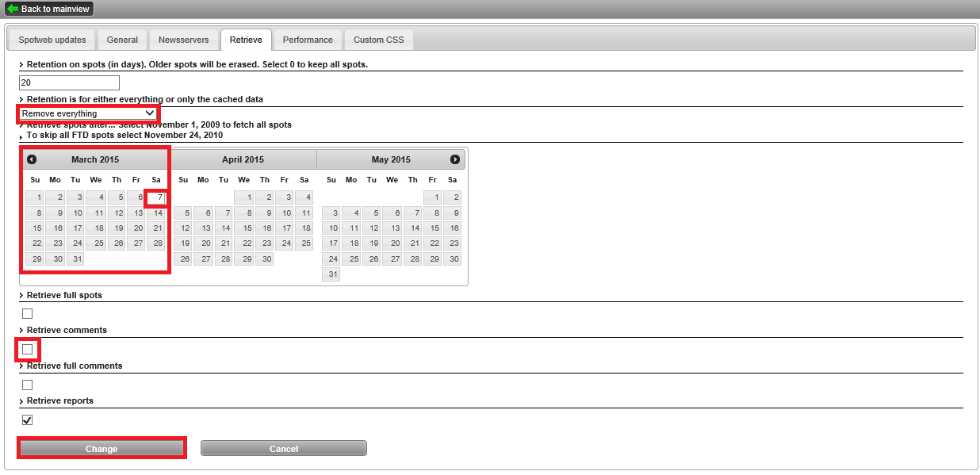The height and width of the screenshot is (475, 980).
Task: Select March 7 in the calendar
Action: tap(156, 197)
